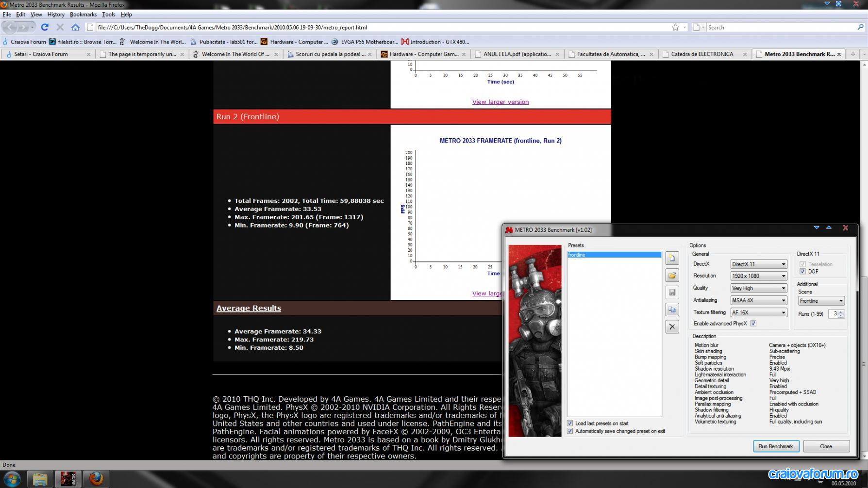868x488 pixels.
Task: Open search engine selector dropdown
Action: (699, 27)
